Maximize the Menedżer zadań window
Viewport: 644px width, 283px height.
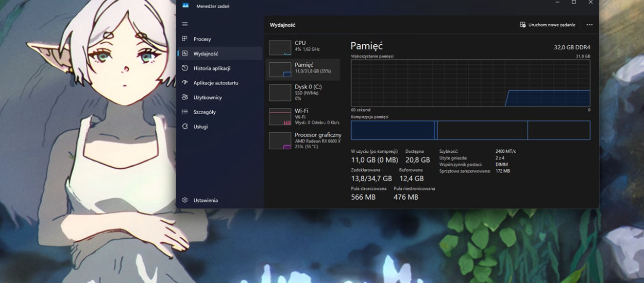tap(574, 3)
